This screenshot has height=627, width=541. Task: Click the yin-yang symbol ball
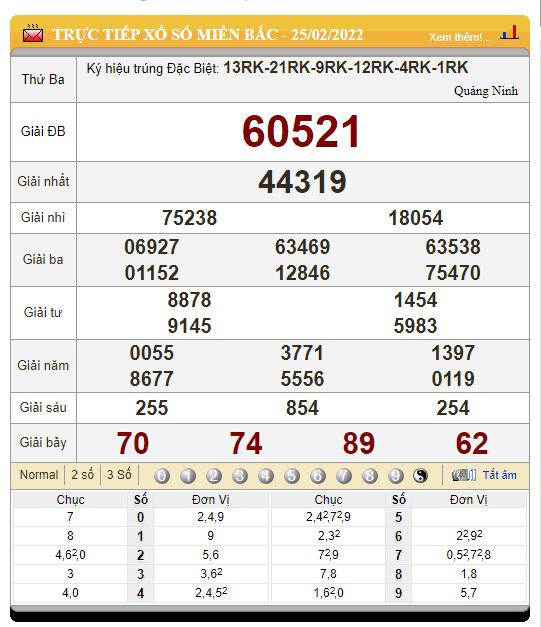pyautogui.click(x=420, y=476)
